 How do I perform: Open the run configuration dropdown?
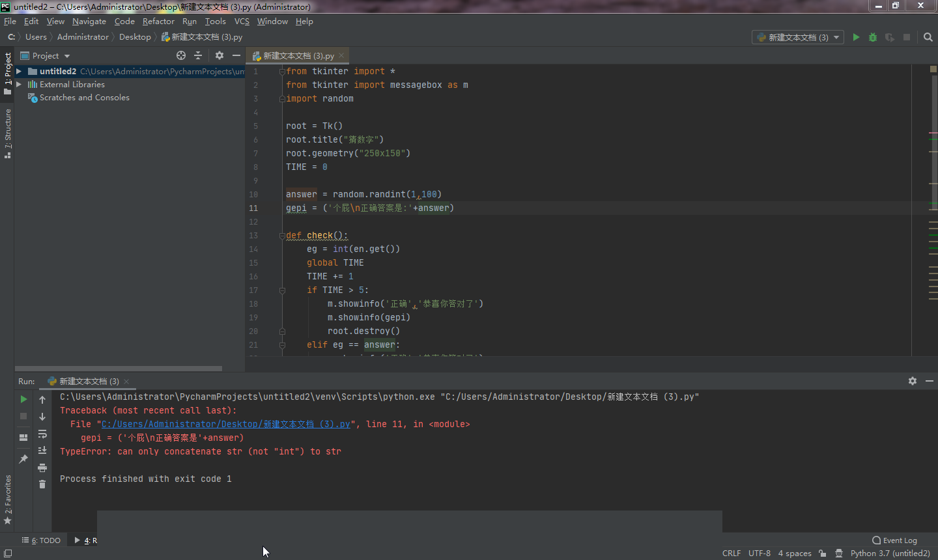pyautogui.click(x=798, y=37)
